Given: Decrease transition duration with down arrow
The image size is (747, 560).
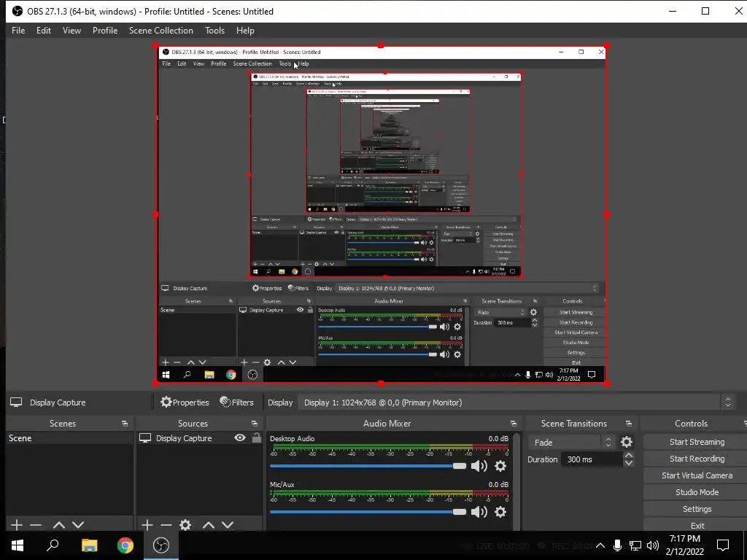Looking at the screenshot, I should [628, 463].
